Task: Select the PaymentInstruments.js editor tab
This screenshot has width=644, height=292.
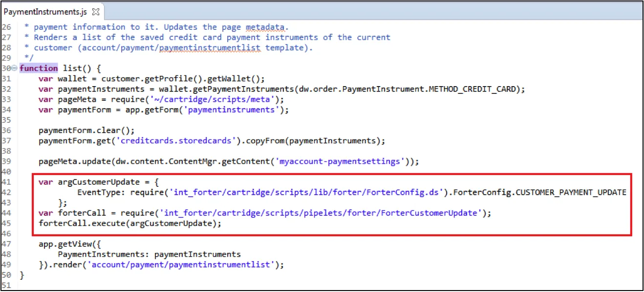Action: pos(51,12)
